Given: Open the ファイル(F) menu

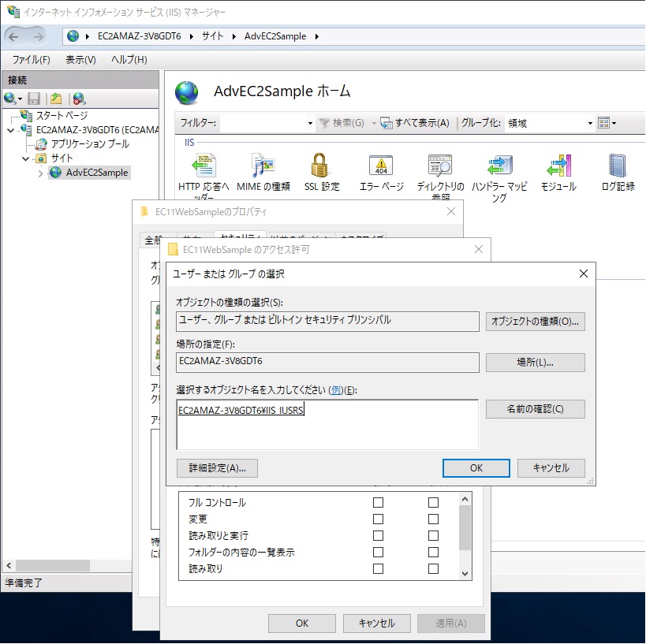Looking at the screenshot, I should 31,60.
